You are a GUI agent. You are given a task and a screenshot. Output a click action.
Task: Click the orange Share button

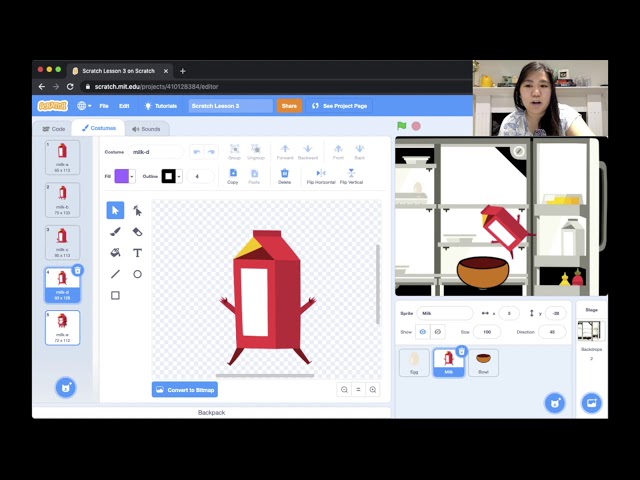[289, 106]
